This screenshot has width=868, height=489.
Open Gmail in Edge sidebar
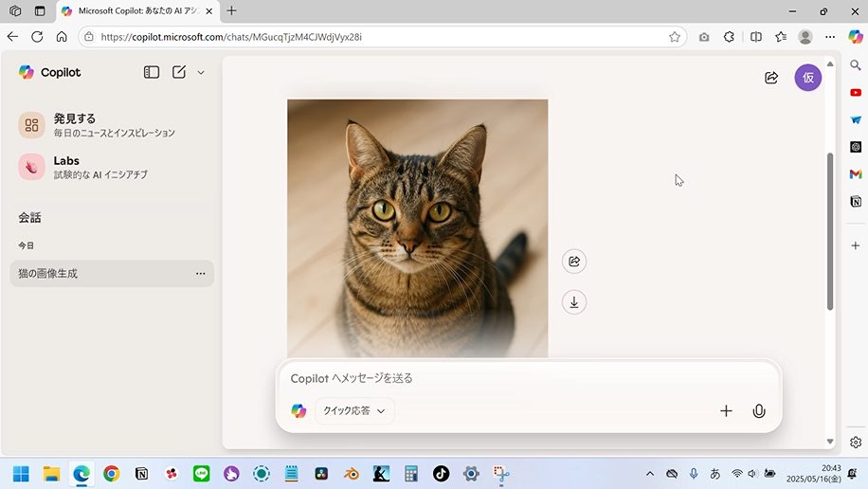(856, 174)
